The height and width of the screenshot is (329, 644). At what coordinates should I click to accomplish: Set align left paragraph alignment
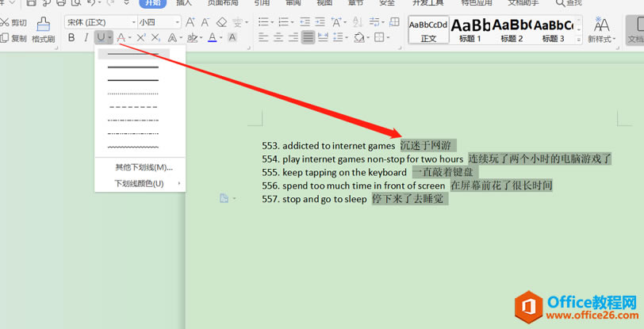(263, 38)
